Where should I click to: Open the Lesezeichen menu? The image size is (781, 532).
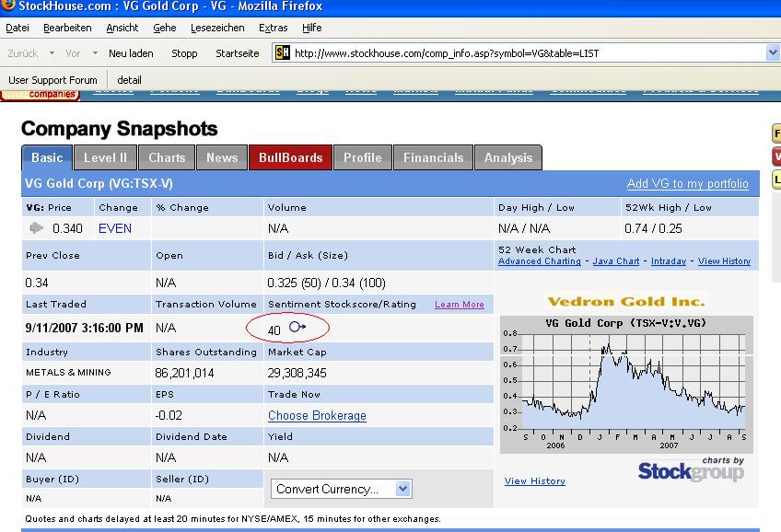pos(220,29)
